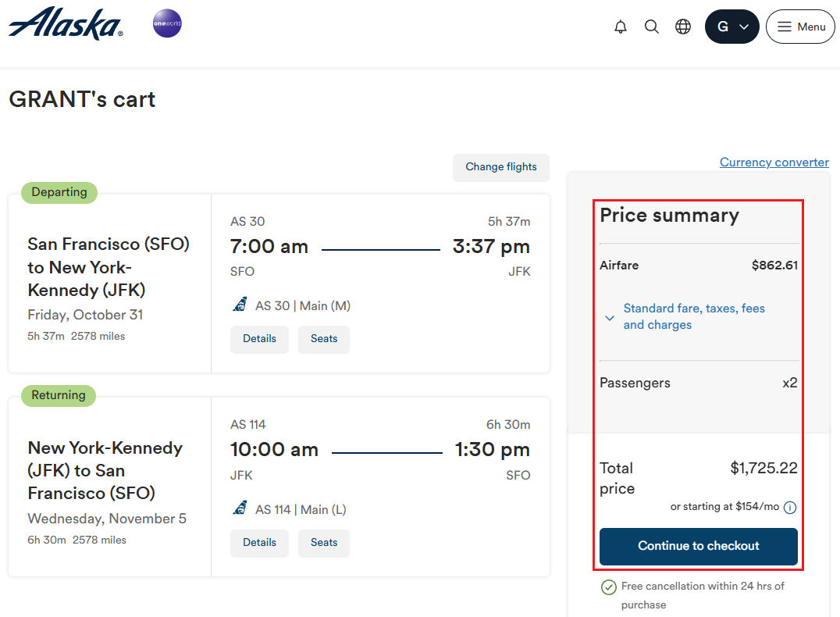Viewport: 840px width, 617px height.
Task: Open the search magnifier icon
Action: click(652, 27)
